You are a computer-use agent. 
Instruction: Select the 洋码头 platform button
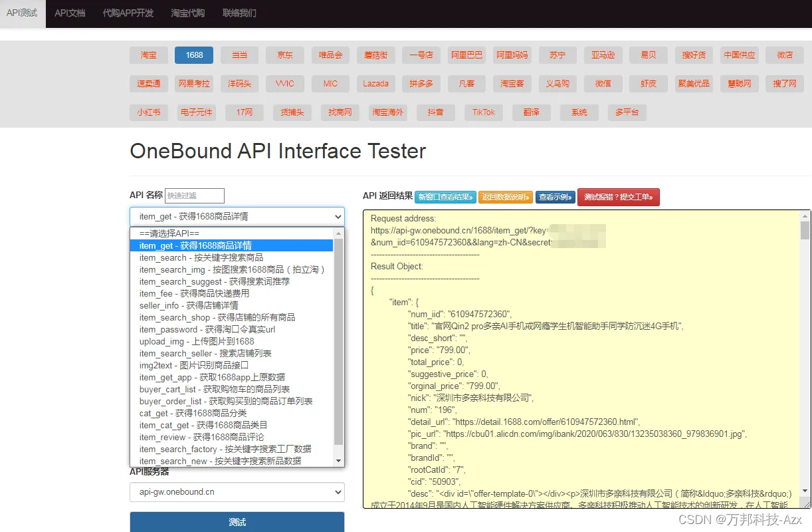(239, 84)
